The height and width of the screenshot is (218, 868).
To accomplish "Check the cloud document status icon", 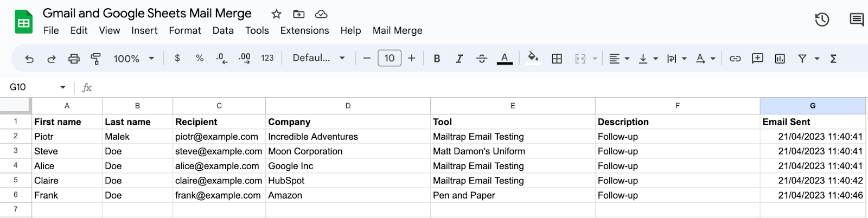I will (321, 14).
